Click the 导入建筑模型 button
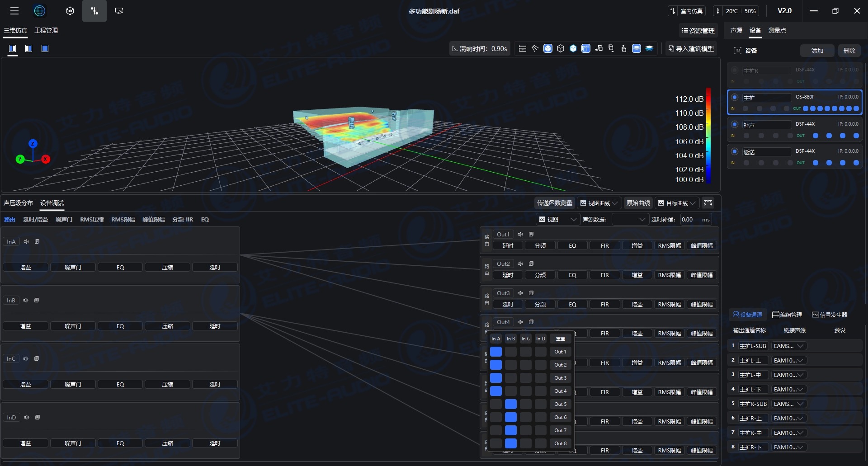This screenshot has height=466, width=868. 691,48
